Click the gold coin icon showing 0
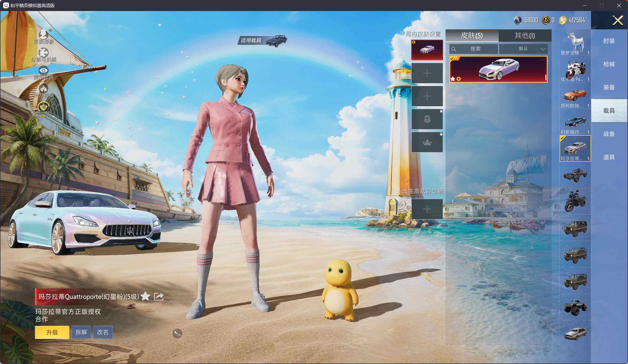The height and width of the screenshot is (364, 628). click(546, 20)
